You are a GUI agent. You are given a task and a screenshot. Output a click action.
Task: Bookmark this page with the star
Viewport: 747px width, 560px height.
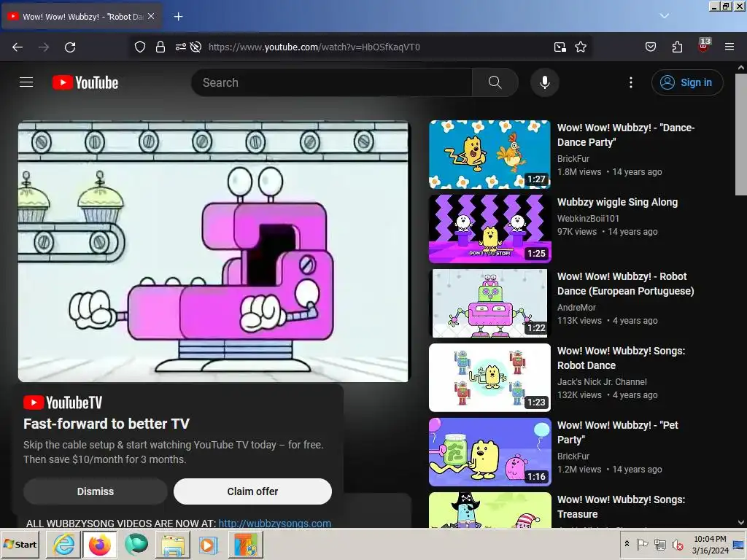(x=580, y=47)
